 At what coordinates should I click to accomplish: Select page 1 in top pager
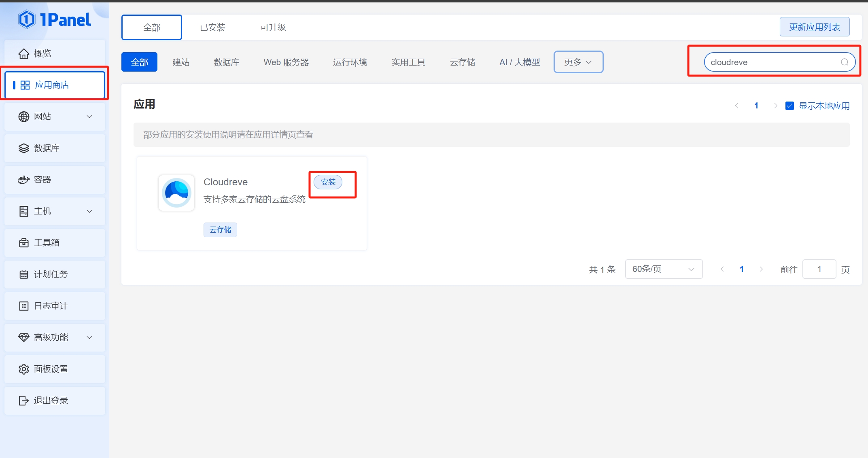pos(756,106)
